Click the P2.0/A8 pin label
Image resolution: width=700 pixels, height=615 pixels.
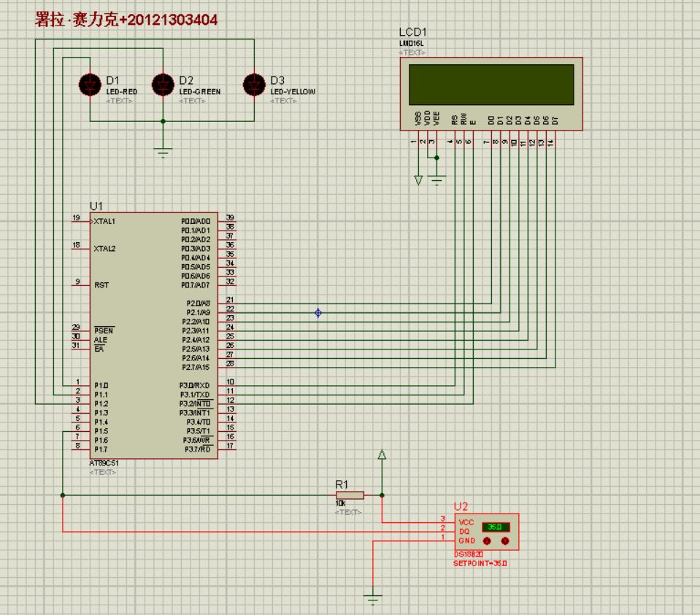coord(199,303)
